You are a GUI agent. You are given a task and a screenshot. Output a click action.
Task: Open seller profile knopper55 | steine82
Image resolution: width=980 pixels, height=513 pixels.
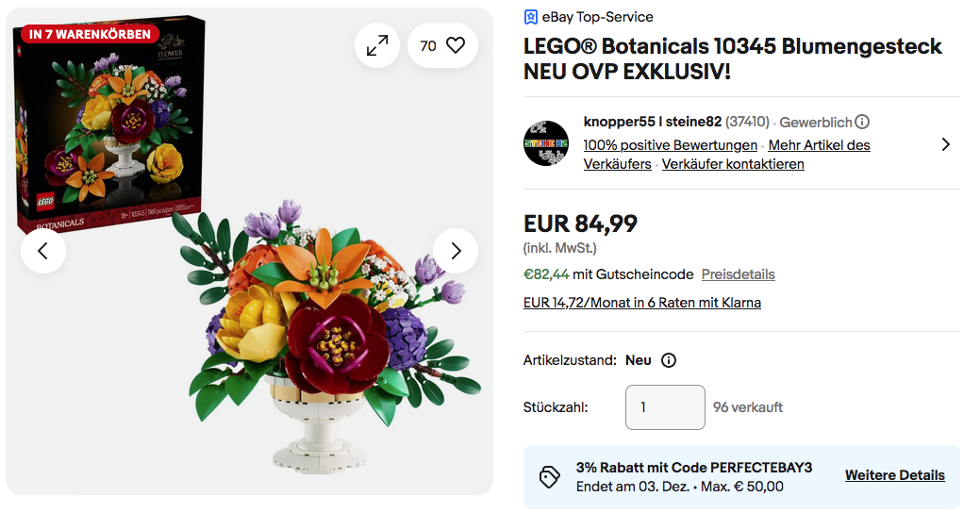[x=653, y=122]
